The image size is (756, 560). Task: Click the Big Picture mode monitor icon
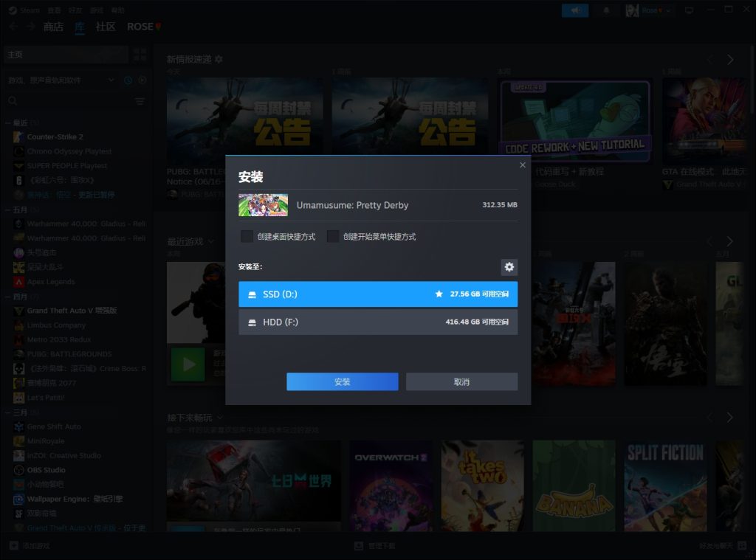point(689,10)
